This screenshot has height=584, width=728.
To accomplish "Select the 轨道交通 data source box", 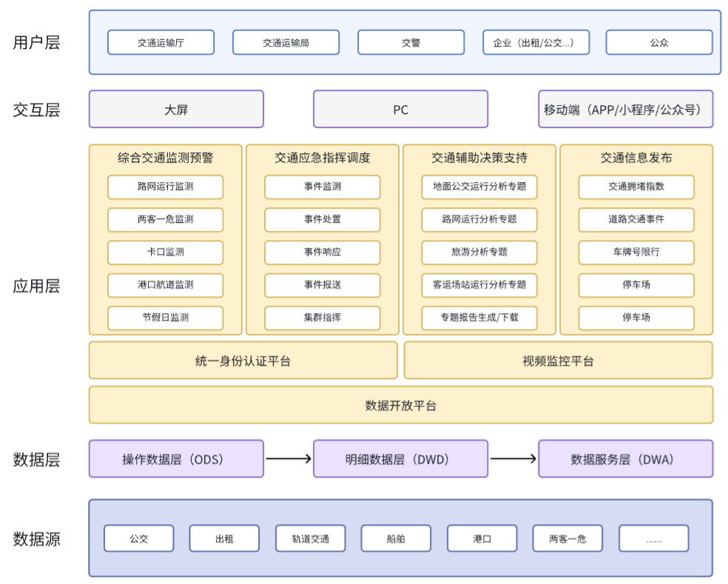I will 310,539.
